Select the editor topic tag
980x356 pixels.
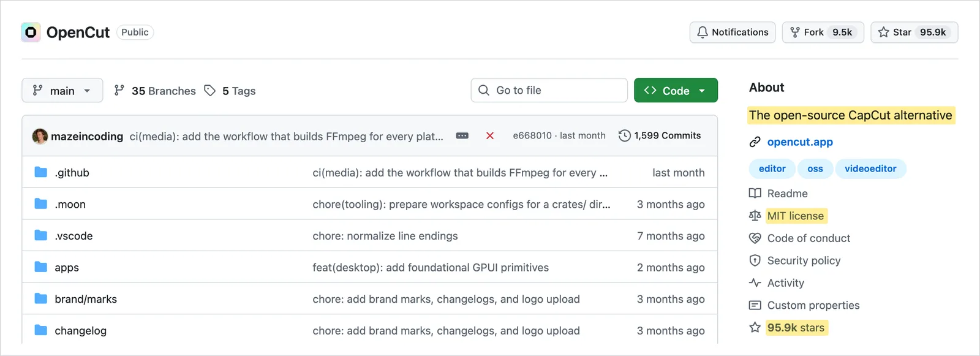pos(772,169)
